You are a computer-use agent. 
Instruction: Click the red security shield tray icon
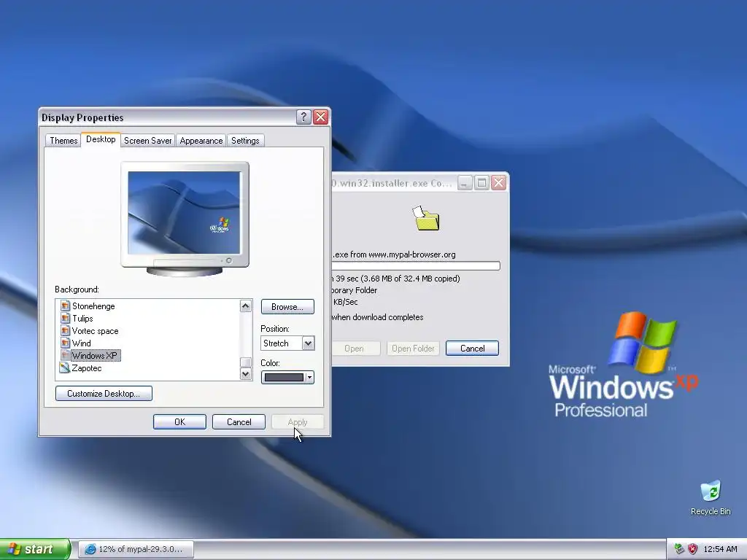(x=693, y=549)
